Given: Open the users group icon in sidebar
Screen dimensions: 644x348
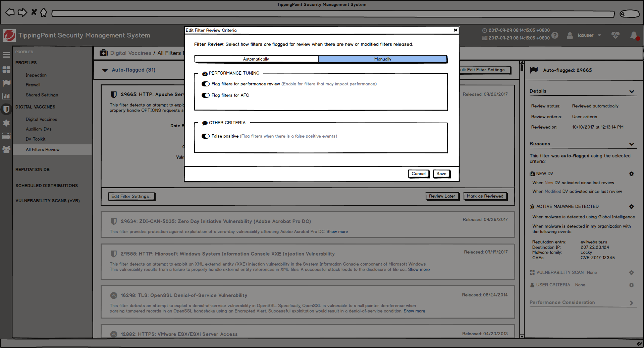Looking at the screenshot, I should pos(6,149).
